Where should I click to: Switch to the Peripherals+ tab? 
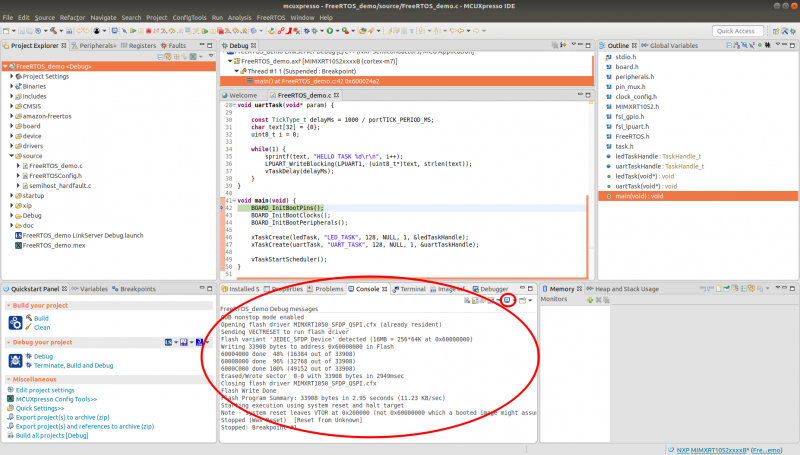(x=98, y=46)
